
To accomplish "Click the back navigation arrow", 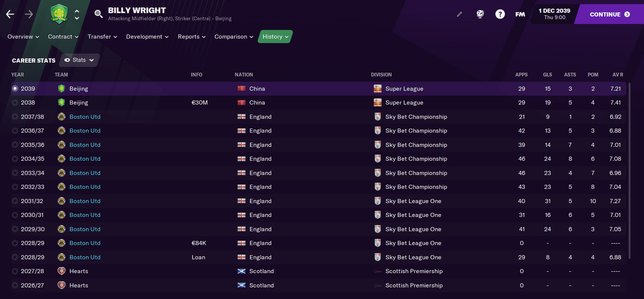I will coord(10,14).
